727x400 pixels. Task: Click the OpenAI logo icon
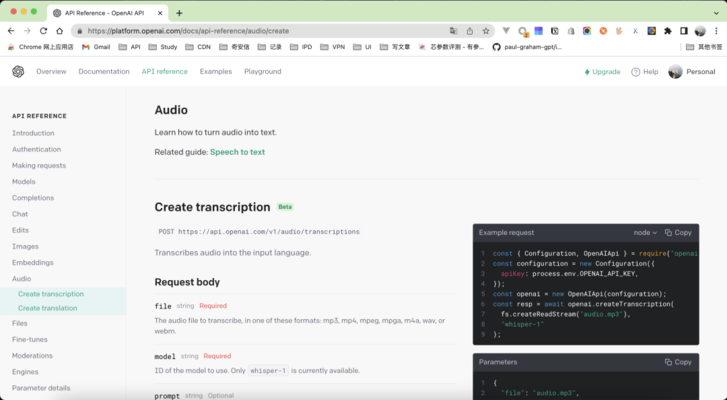(18, 71)
